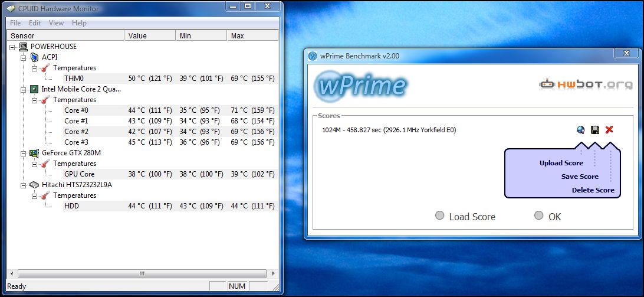
Task: Collapse the Hitachi HTS723232L9A node
Action: coord(24,185)
